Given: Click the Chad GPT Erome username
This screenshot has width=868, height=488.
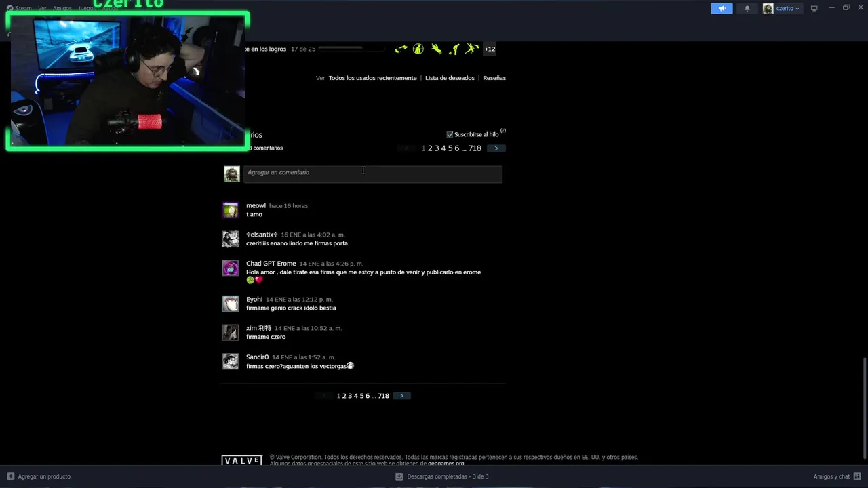Looking at the screenshot, I should tap(271, 263).
